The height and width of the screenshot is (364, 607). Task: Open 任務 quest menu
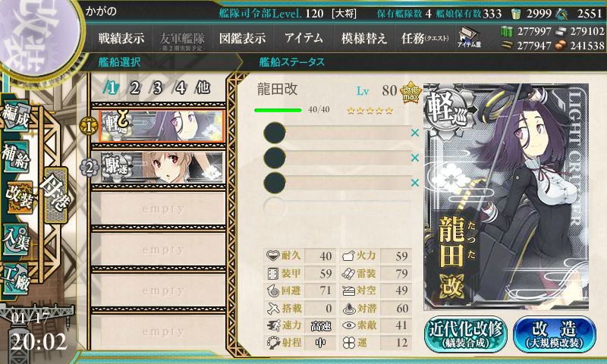pos(425,38)
